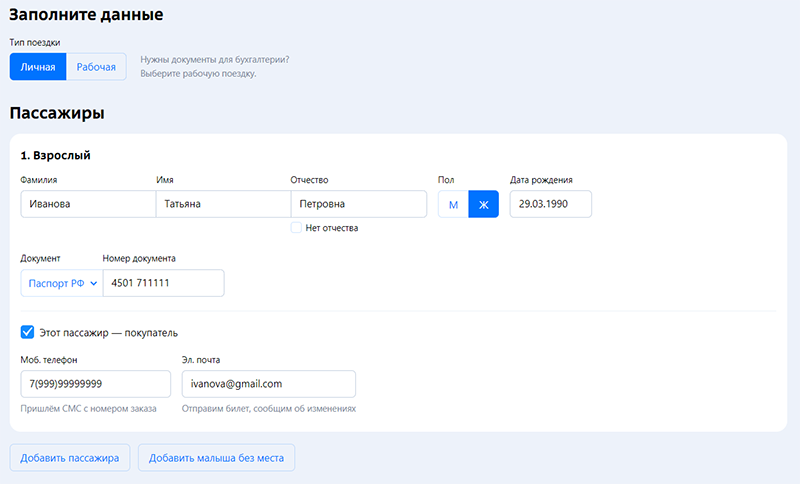Click the Фамилия field containing Иванова
Screen dimensions: 800x484
point(88,204)
